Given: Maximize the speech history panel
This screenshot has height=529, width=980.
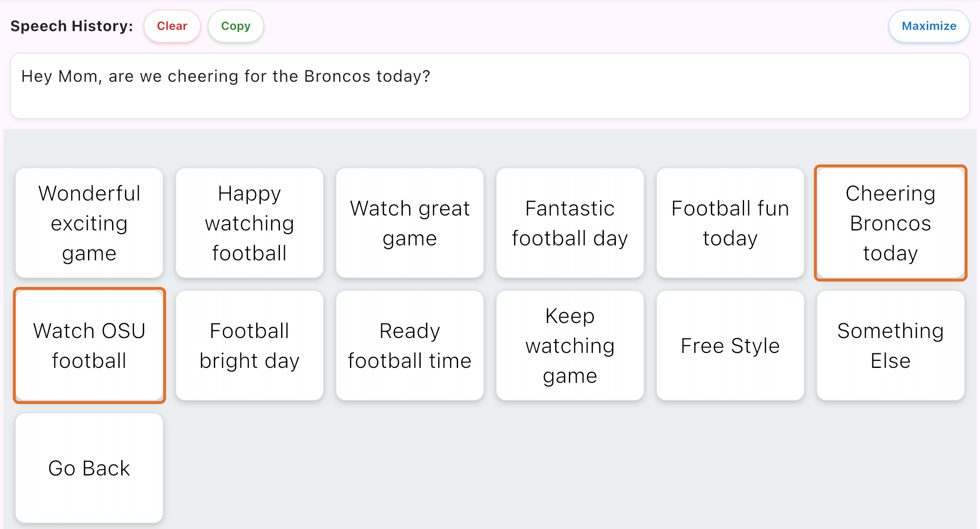Looking at the screenshot, I should [929, 26].
